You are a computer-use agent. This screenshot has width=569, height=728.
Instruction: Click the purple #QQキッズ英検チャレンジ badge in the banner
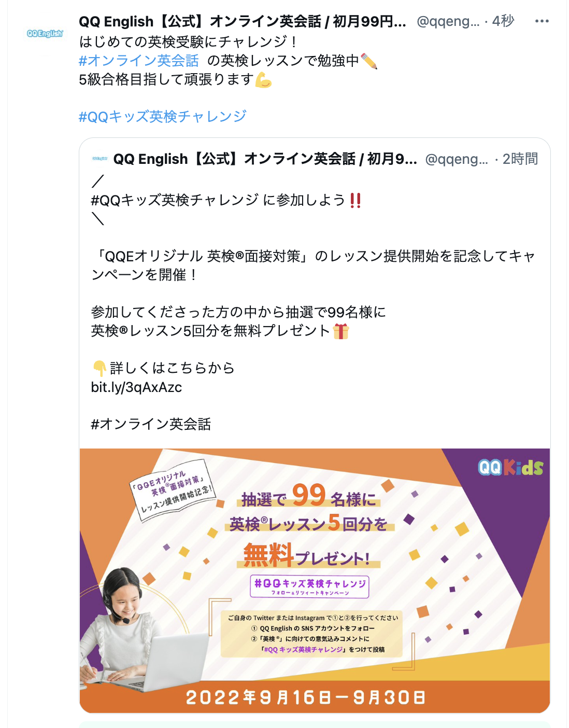tap(309, 586)
